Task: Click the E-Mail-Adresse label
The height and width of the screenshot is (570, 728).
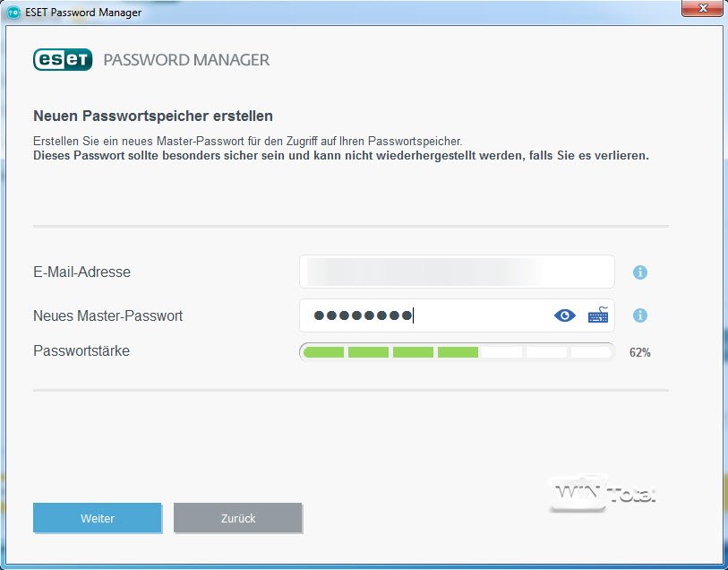Action: (x=81, y=272)
